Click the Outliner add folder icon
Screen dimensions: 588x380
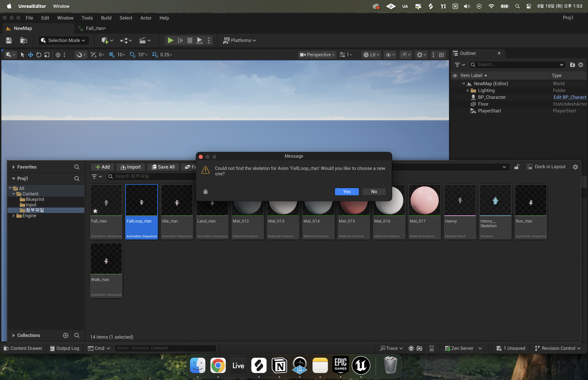573,65
